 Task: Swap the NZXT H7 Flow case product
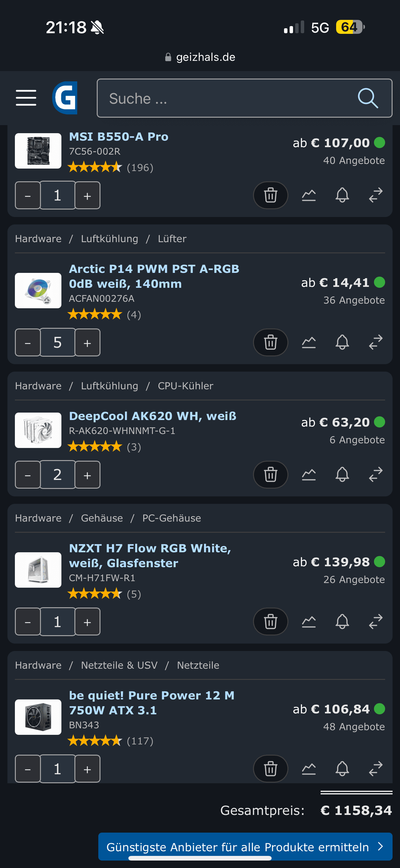tap(376, 621)
